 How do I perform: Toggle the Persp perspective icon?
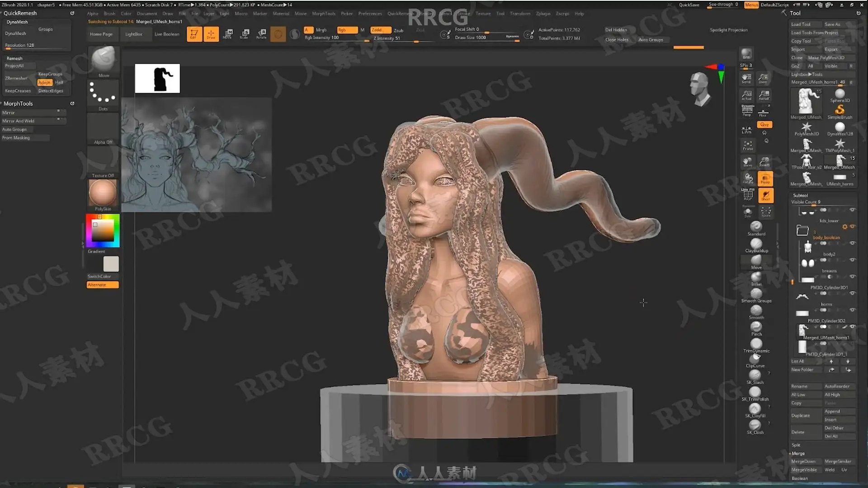tap(747, 111)
